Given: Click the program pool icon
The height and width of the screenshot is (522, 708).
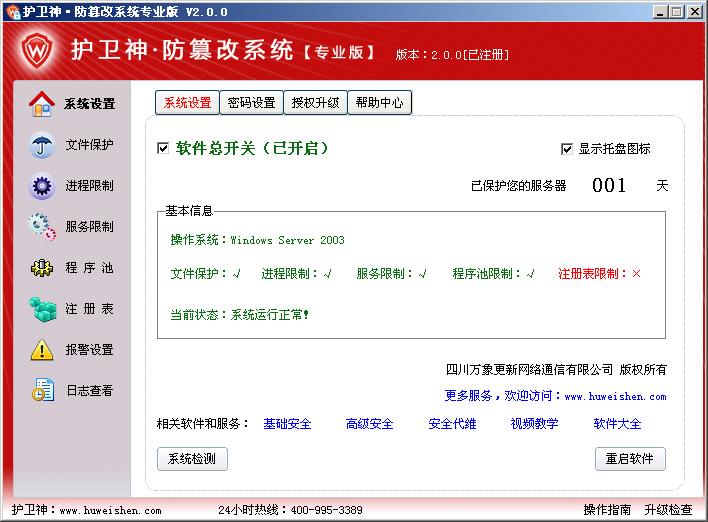Looking at the screenshot, I should point(42,268).
